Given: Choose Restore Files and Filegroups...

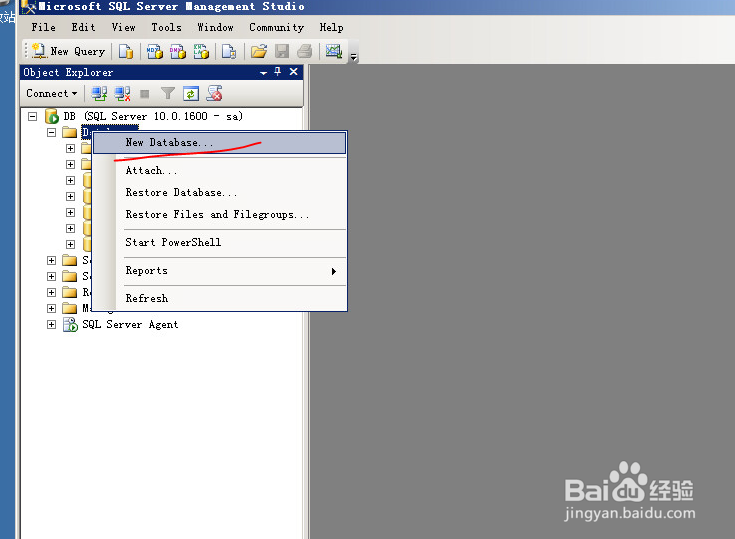Looking at the screenshot, I should pyautogui.click(x=219, y=215).
